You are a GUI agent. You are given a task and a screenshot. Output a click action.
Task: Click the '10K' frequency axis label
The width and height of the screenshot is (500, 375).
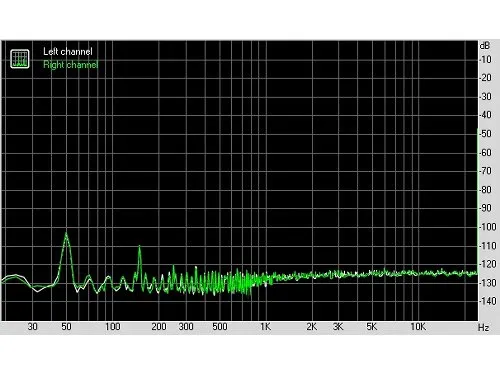click(x=418, y=327)
